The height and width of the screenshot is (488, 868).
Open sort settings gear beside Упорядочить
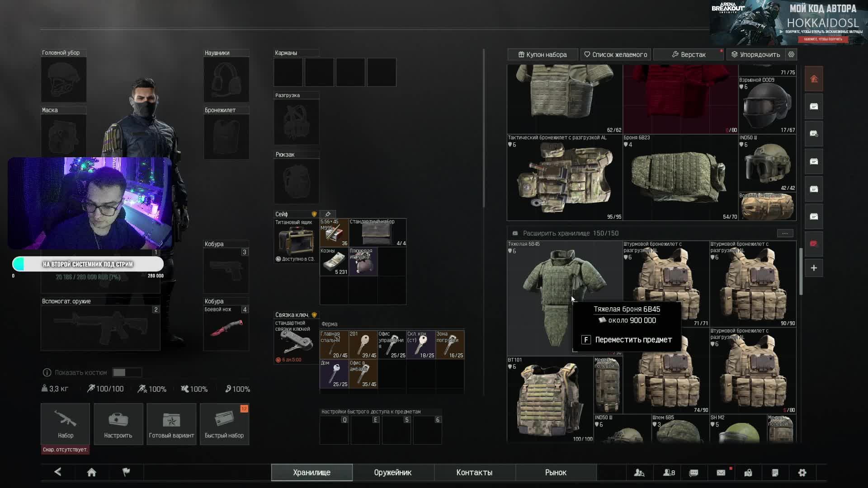(791, 54)
